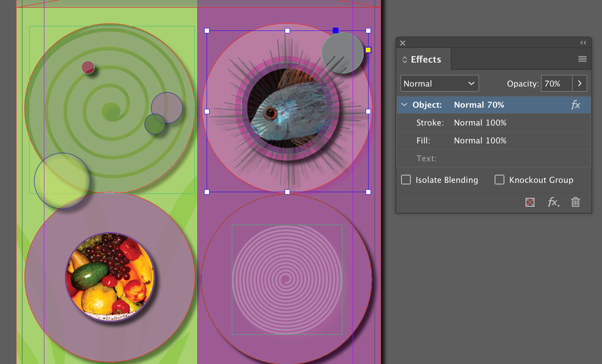602x364 pixels.
Task: Enable Isolate Blending checkbox
Action: 406,180
